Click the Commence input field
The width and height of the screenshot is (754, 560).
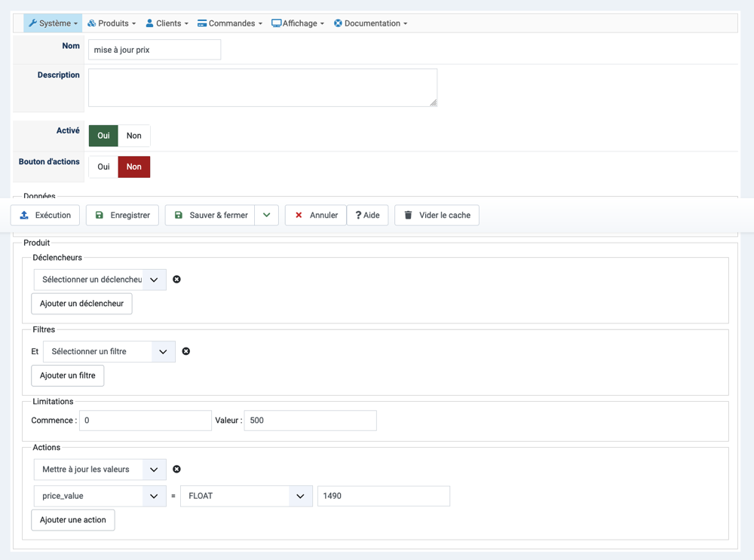(146, 421)
